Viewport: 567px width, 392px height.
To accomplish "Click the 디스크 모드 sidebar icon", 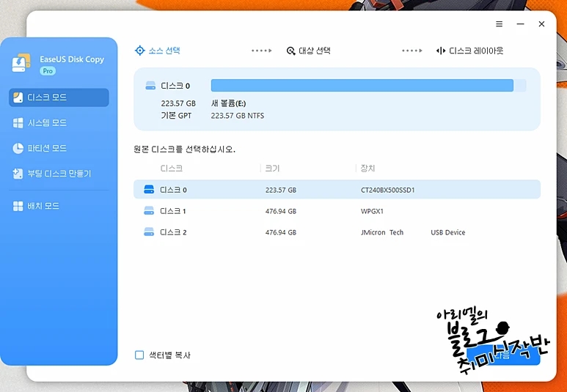I will pyautogui.click(x=18, y=97).
